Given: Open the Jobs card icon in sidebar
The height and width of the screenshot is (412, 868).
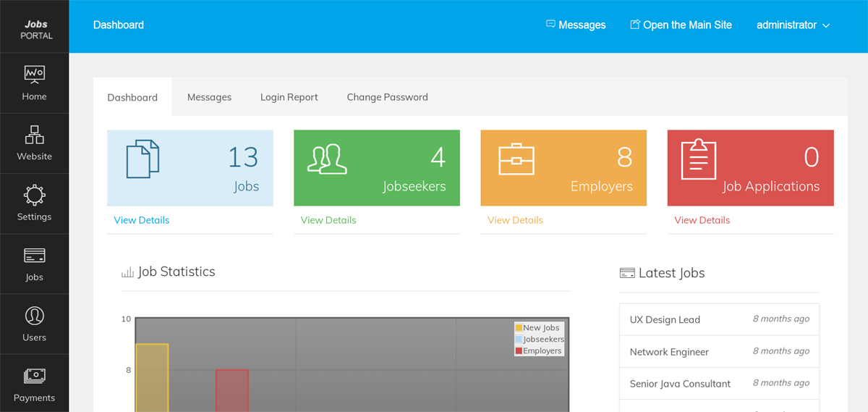Looking at the screenshot, I should pyautogui.click(x=34, y=256).
